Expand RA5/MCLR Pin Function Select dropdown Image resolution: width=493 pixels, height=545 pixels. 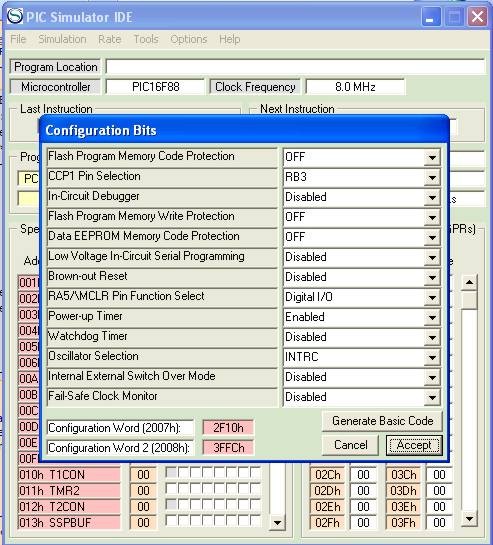[432, 298]
